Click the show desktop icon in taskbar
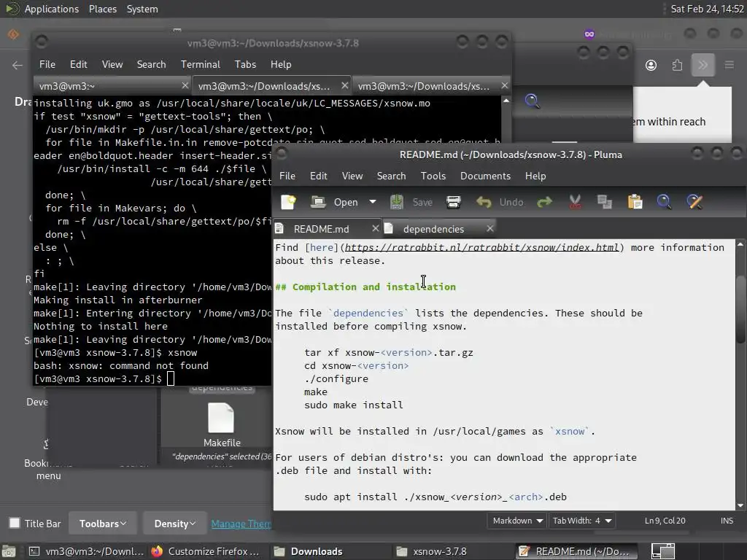The height and width of the screenshot is (560, 747). [x=9, y=551]
